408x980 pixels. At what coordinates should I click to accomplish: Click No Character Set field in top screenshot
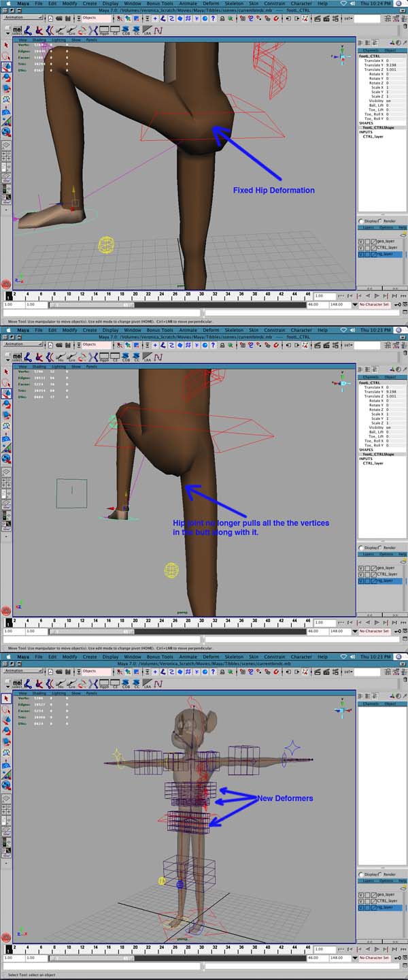click(x=375, y=304)
